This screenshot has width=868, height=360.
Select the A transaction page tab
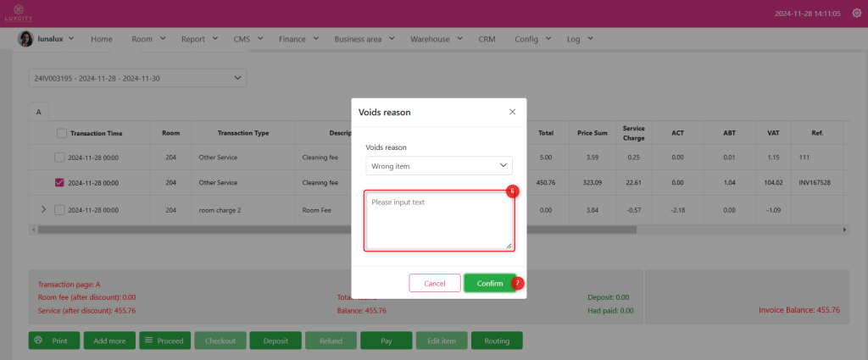tap(39, 111)
